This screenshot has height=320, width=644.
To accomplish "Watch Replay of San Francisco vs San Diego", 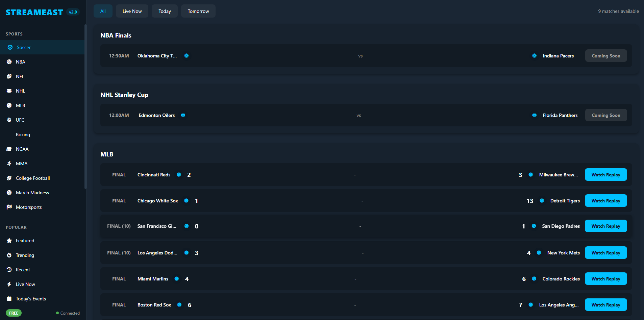I will [x=606, y=226].
